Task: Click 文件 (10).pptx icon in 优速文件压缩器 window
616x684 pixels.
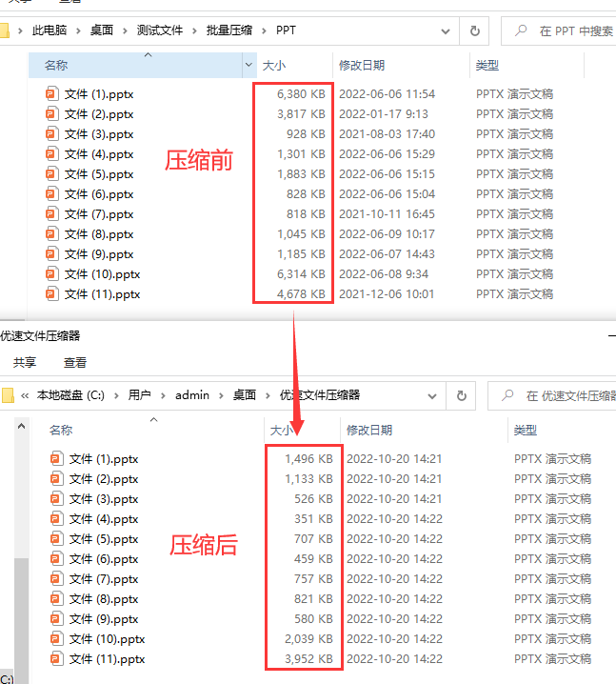Action: click(x=57, y=639)
